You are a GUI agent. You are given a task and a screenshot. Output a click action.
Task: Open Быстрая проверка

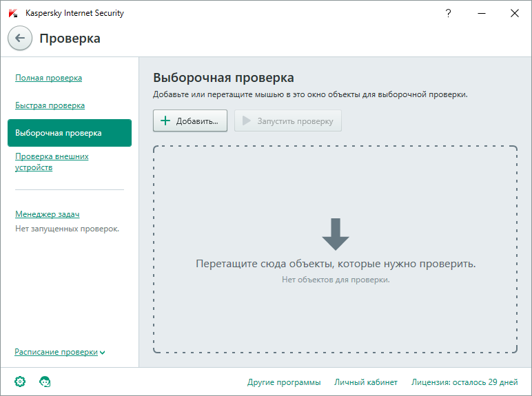(x=50, y=105)
